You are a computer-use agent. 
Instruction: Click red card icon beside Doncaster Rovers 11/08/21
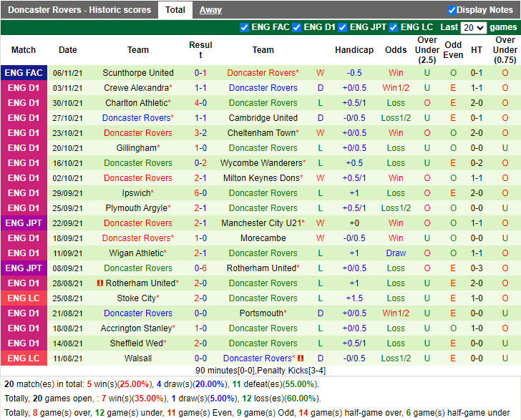click(301, 358)
